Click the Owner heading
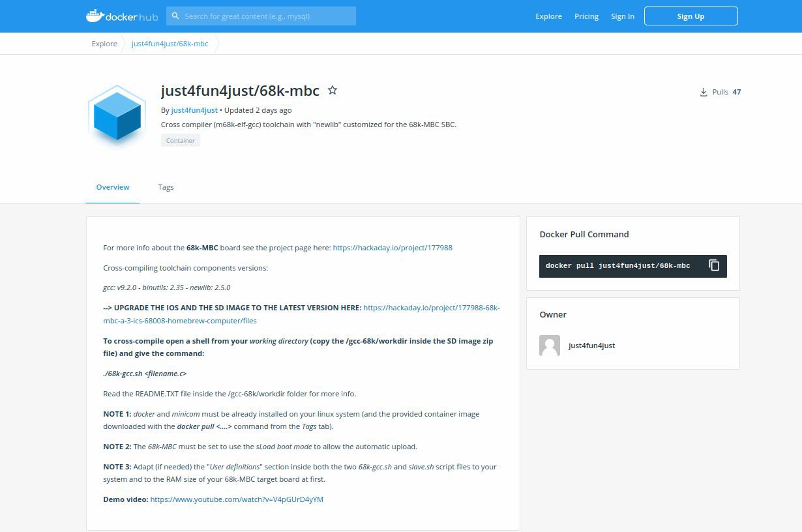 click(553, 314)
